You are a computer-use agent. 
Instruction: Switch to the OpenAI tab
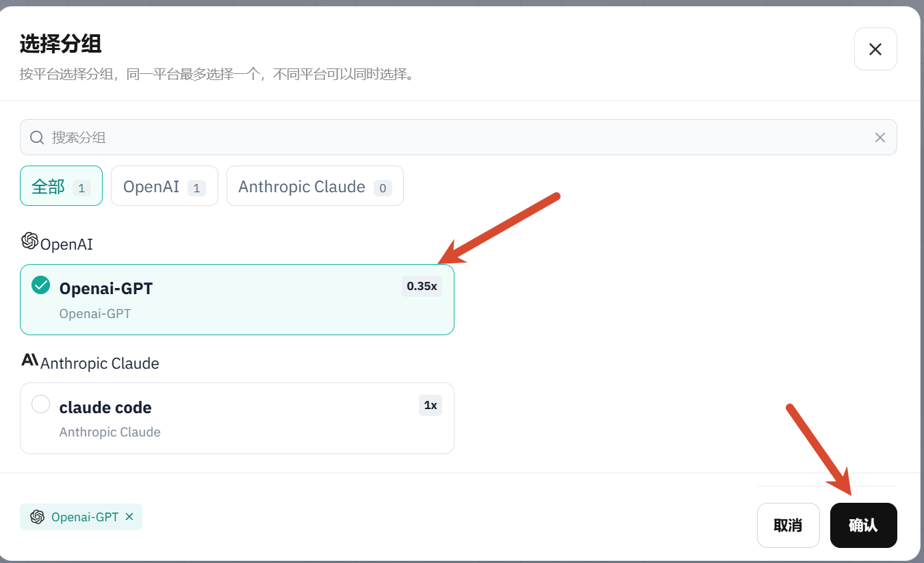164,186
